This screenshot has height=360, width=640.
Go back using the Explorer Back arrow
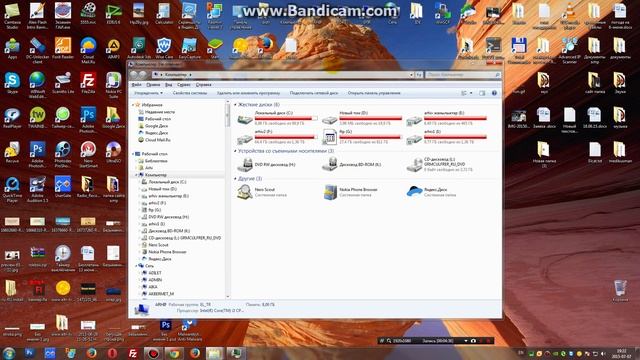coord(133,75)
